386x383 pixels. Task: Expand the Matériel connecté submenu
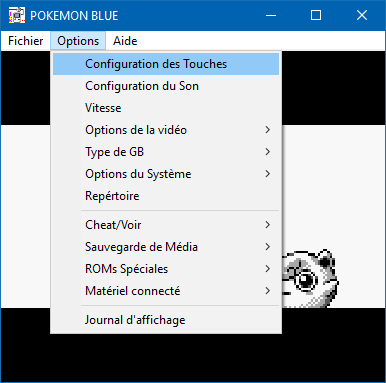click(x=166, y=291)
